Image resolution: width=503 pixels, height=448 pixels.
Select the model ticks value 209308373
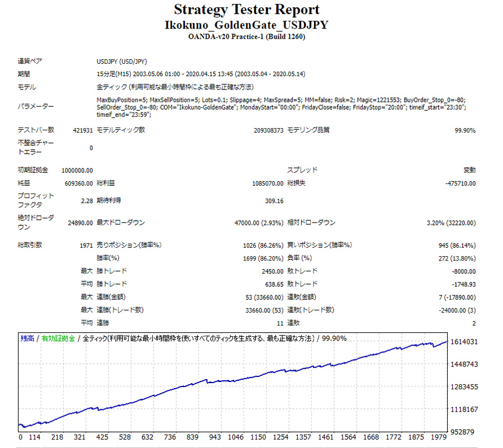click(x=268, y=130)
